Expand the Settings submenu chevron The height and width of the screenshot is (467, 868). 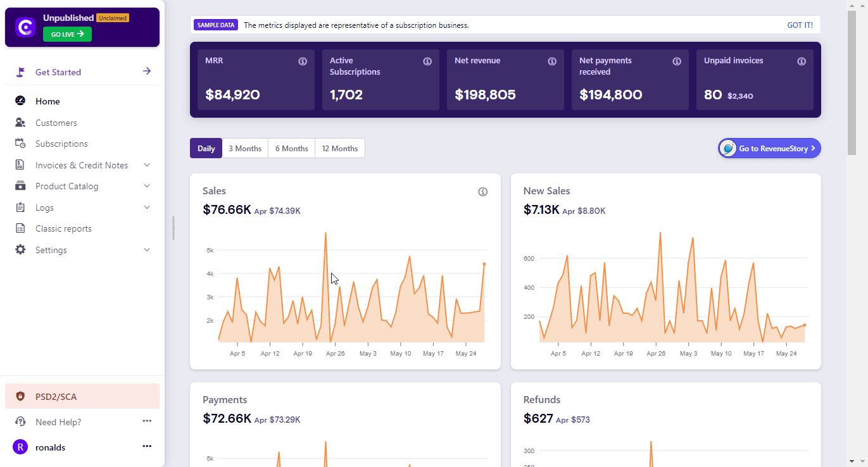coord(147,250)
